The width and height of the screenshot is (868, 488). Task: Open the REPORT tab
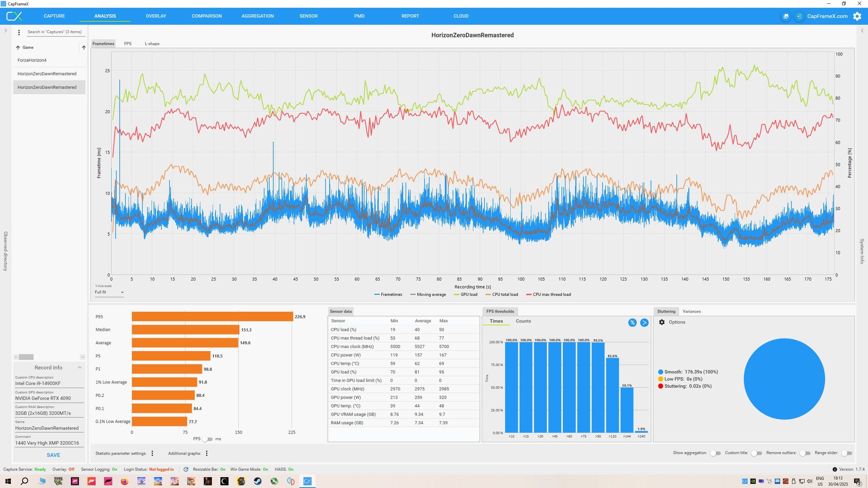[410, 16]
